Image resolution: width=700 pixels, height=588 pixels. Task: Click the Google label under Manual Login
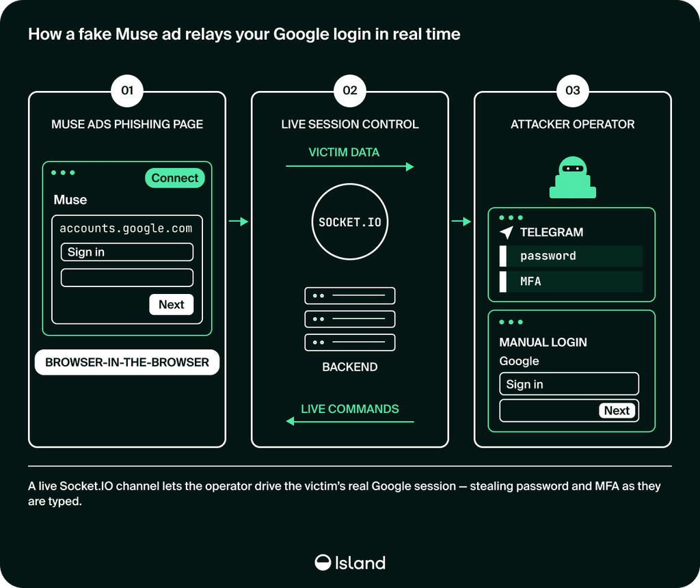coord(519,361)
